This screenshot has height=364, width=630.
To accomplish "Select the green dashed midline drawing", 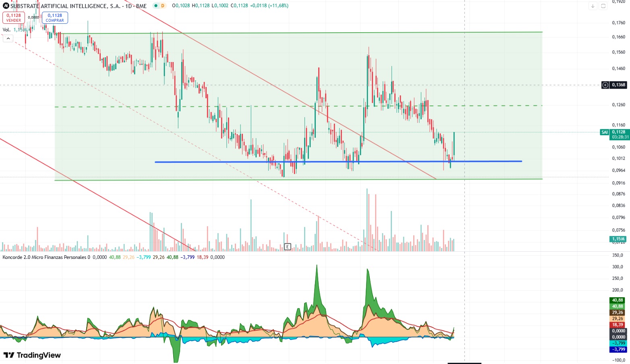I will pyautogui.click(x=298, y=106).
